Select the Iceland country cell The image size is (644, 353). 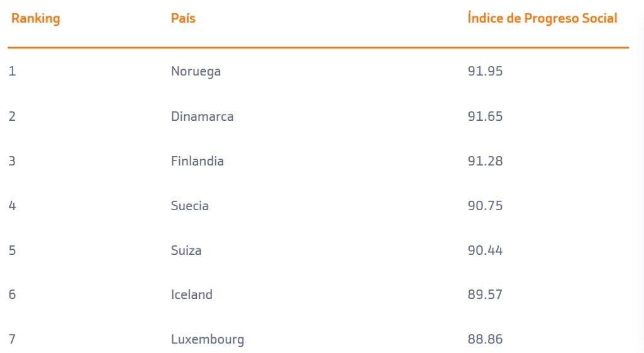(x=191, y=294)
